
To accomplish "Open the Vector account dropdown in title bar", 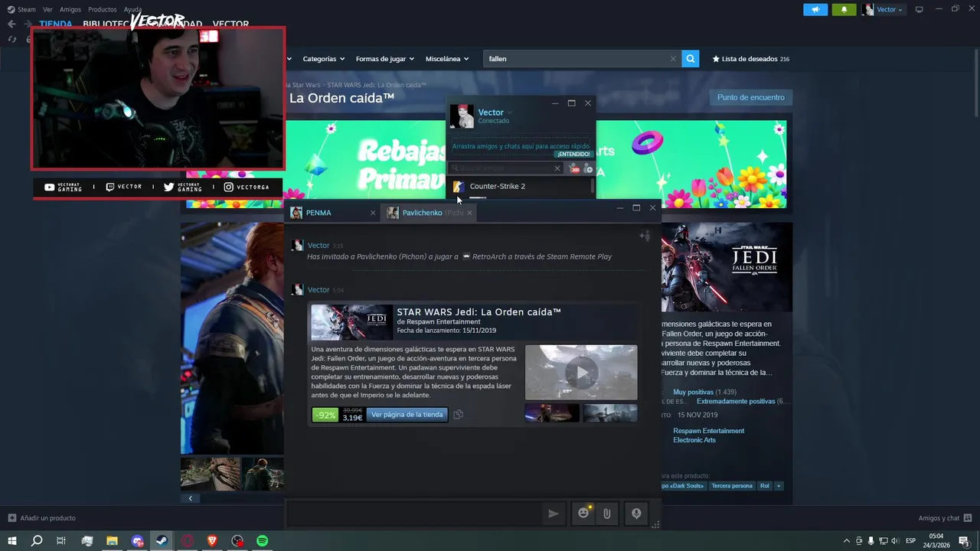I will click(883, 10).
